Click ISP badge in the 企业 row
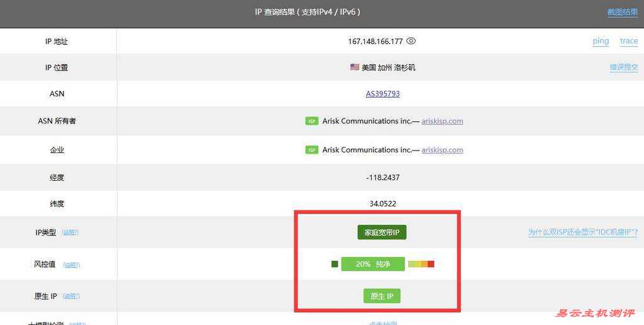Screen dimensions: 644x325 tap(312, 150)
